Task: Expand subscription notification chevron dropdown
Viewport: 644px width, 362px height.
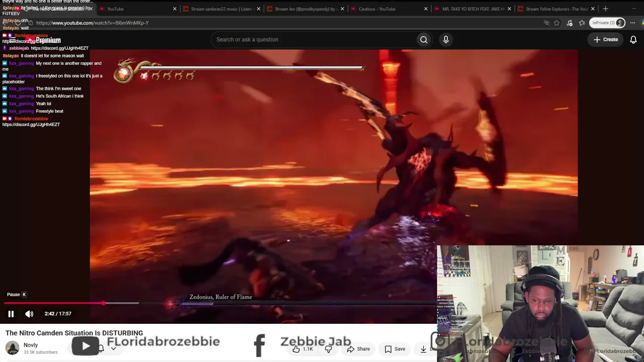Action: point(113,348)
